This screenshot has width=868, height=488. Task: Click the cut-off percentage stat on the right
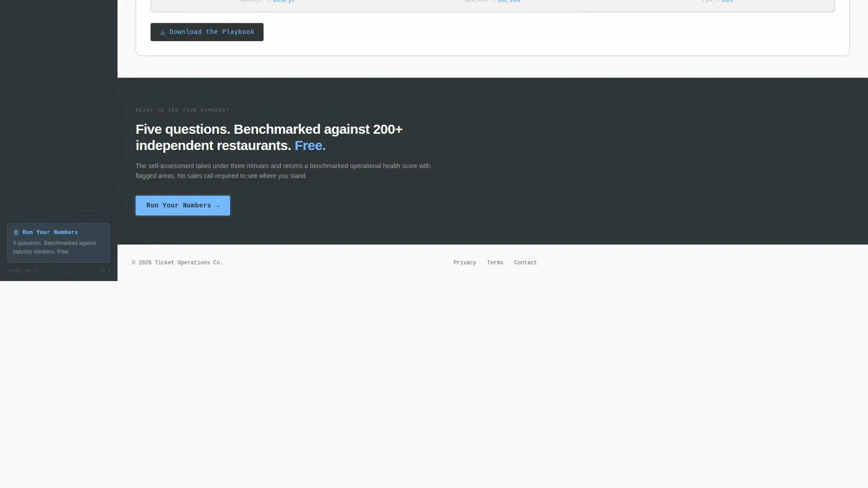(717, 1)
